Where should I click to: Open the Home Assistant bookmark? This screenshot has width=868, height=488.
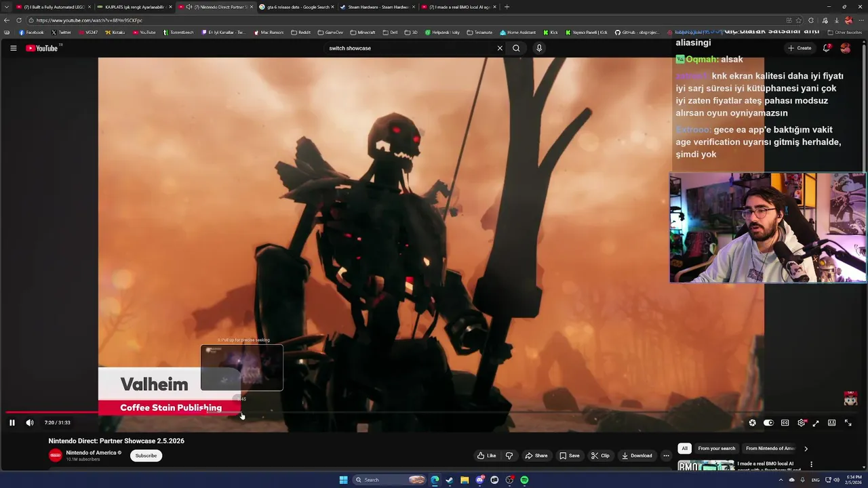pyautogui.click(x=517, y=33)
